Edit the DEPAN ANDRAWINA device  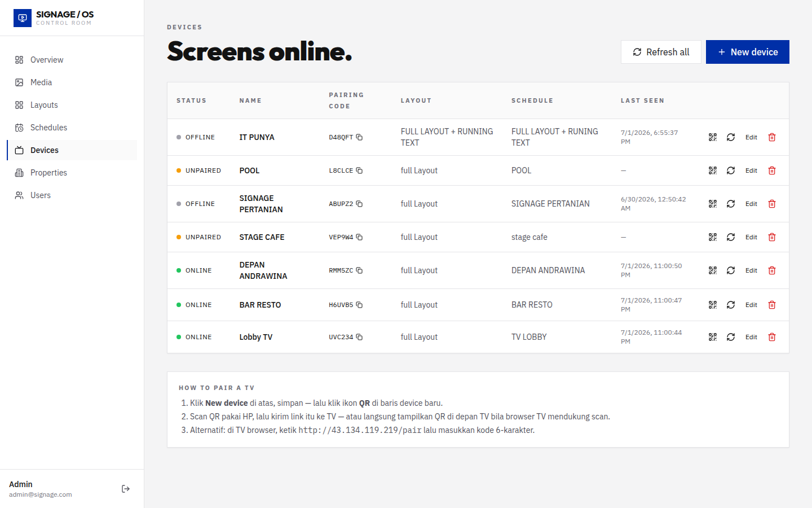(751, 270)
